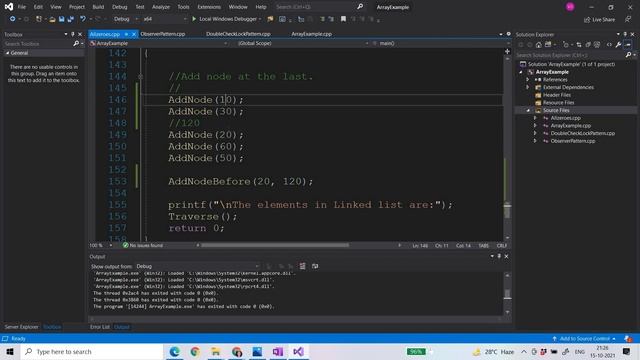Click the Navigate Backward icon in the toolbar
Viewport: 640px width, 360px height.
12,19
